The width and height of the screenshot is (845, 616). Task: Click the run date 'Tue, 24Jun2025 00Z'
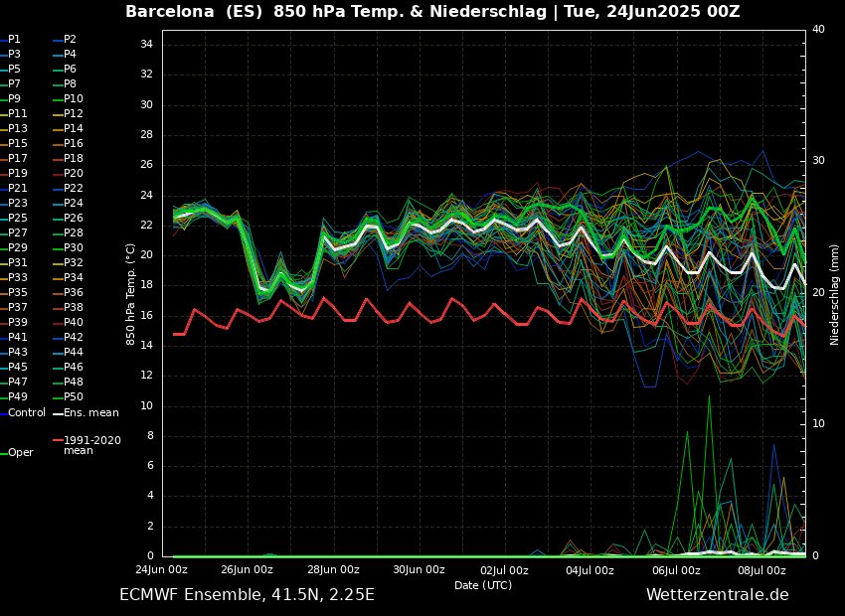[651, 12]
